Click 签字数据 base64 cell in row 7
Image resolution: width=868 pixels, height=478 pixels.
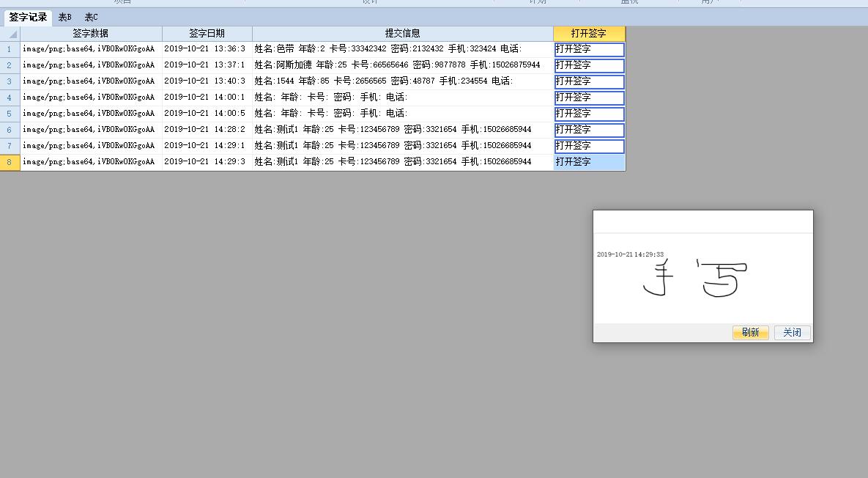[91, 146]
